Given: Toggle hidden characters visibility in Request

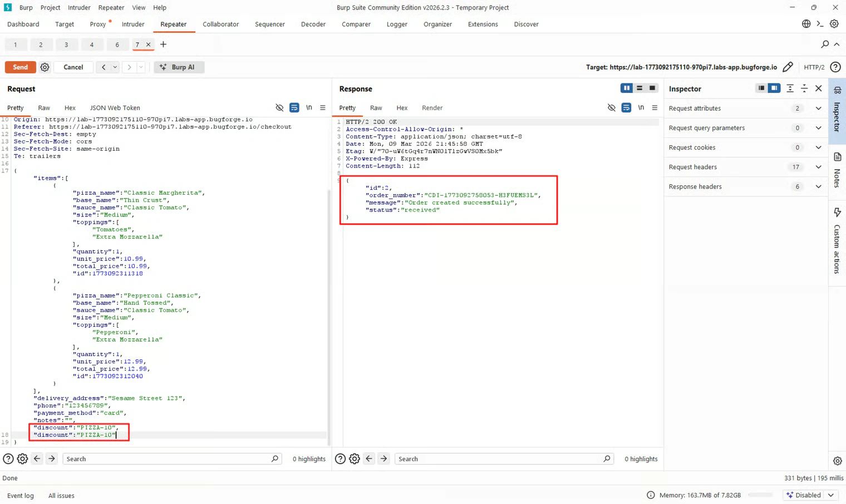Looking at the screenshot, I should [x=279, y=108].
